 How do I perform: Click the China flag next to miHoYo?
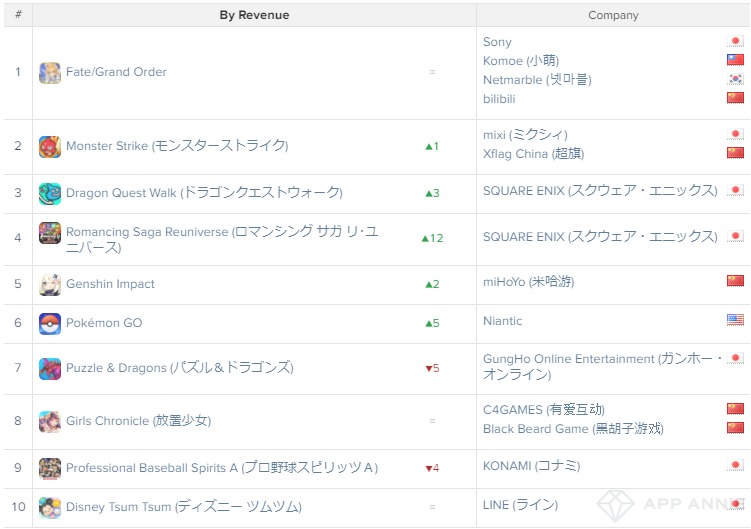pos(735,281)
